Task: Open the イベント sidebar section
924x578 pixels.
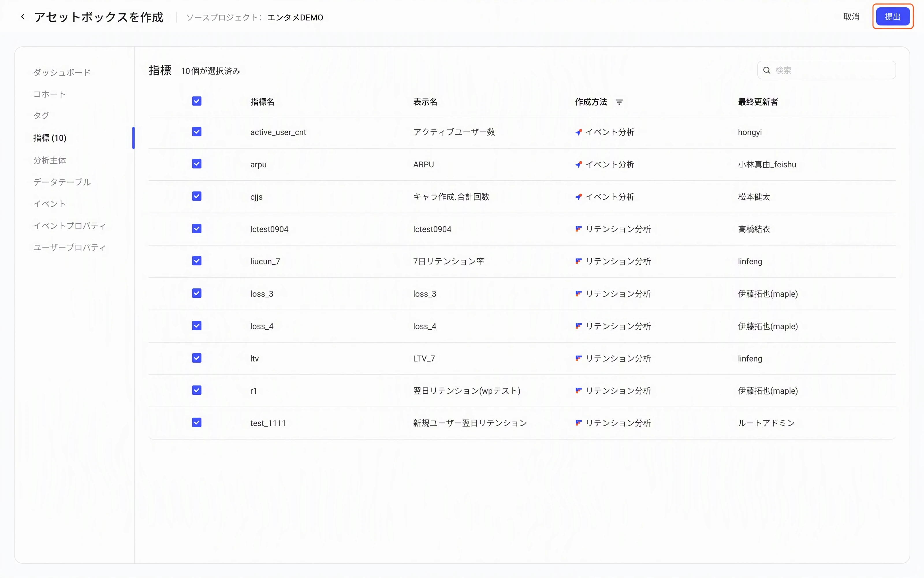Action: [50, 204]
